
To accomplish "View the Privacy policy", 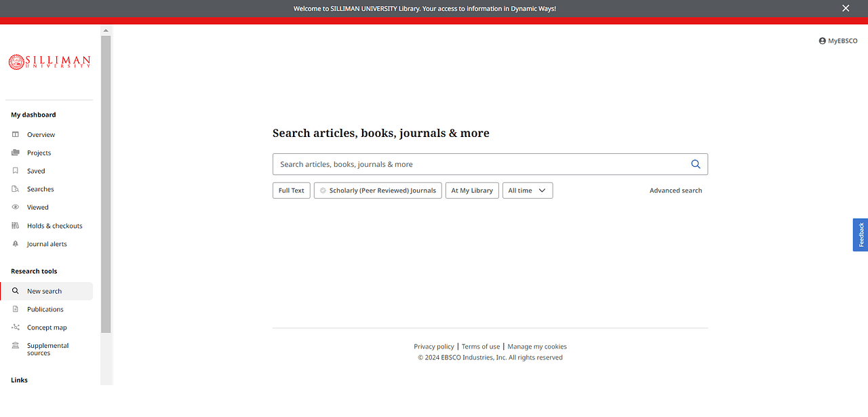I will pos(434,346).
